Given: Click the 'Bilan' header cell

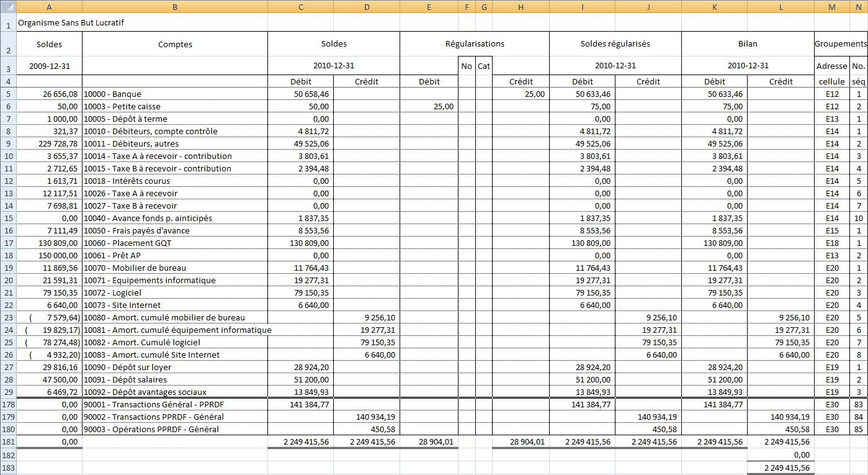Looking at the screenshot, I should pyautogui.click(x=748, y=44).
